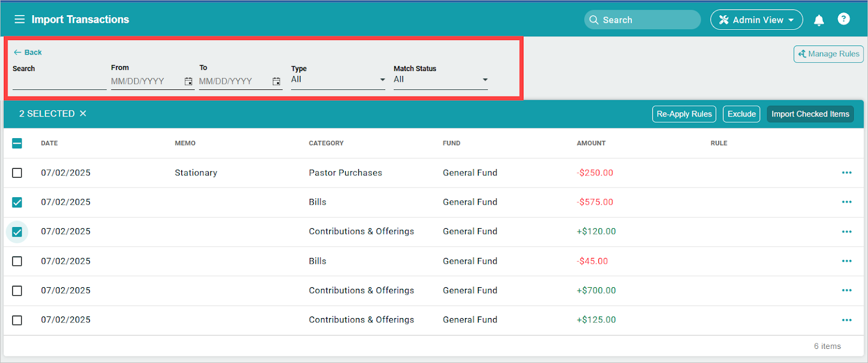Go Back to the previous page
The image size is (868, 363).
pos(28,53)
